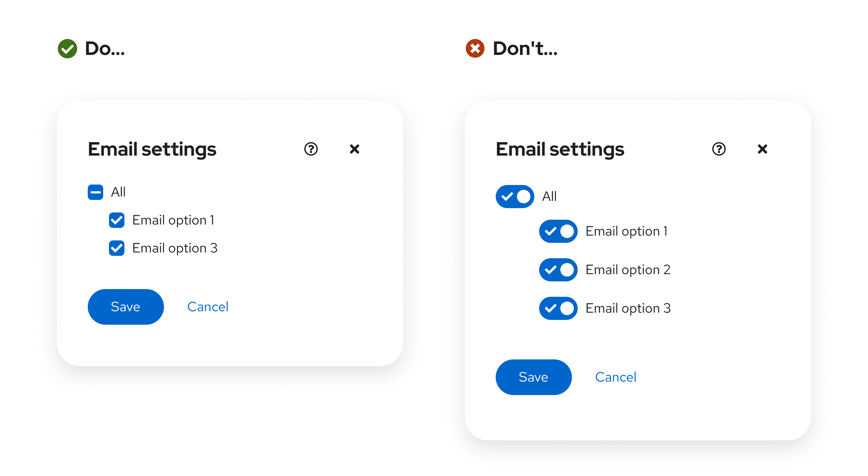868x476 pixels.
Task: Toggle Email option 1 switch in right dialog
Action: 557,231
